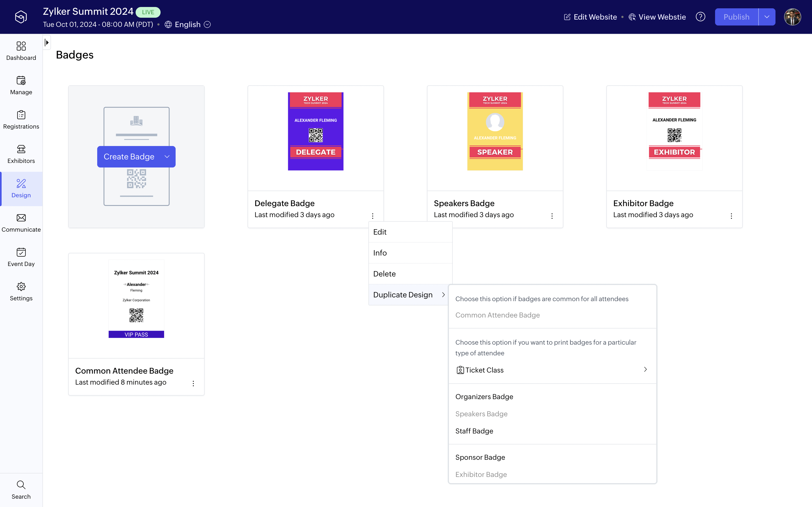The width and height of the screenshot is (812, 507).
Task: Open Publish button dropdown arrow
Action: [767, 17]
